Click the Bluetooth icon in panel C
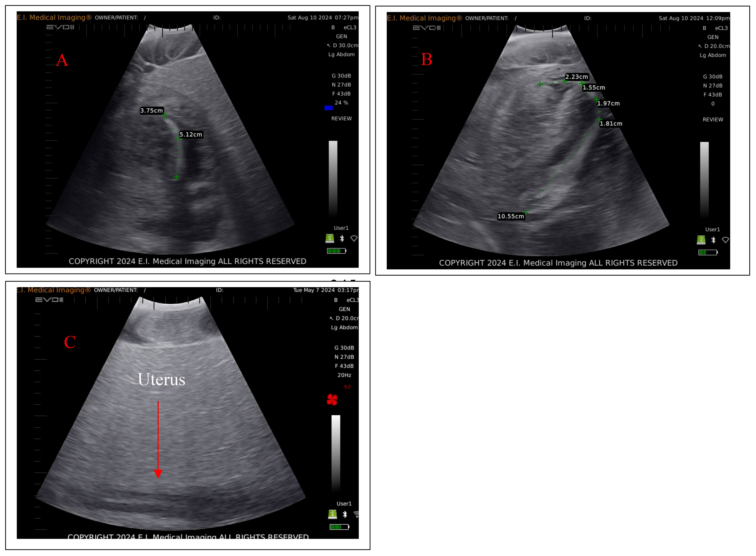756x556 pixels. tap(345, 514)
